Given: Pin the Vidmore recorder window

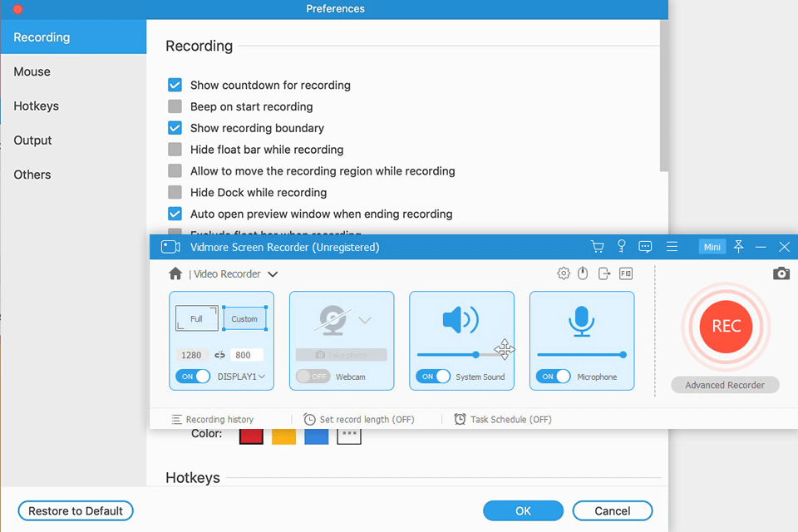Looking at the screenshot, I should point(738,247).
